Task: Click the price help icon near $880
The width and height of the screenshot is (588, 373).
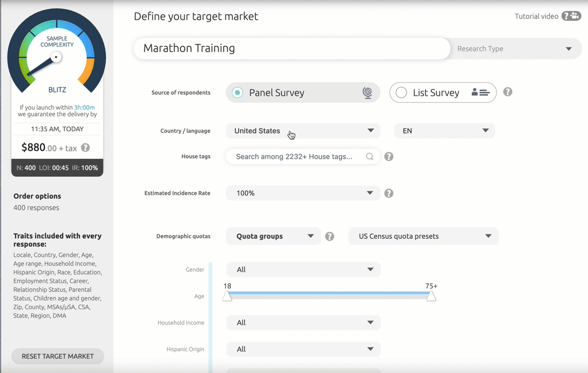Action: point(85,148)
